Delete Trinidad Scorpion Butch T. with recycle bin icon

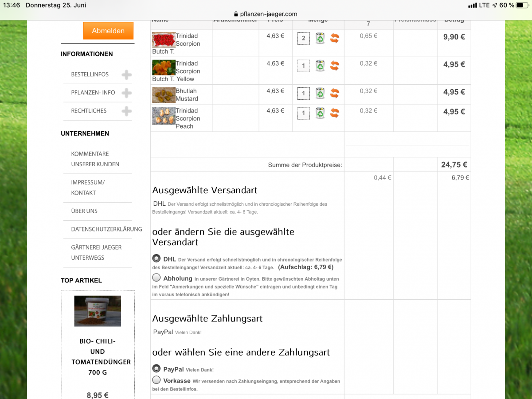(x=320, y=39)
